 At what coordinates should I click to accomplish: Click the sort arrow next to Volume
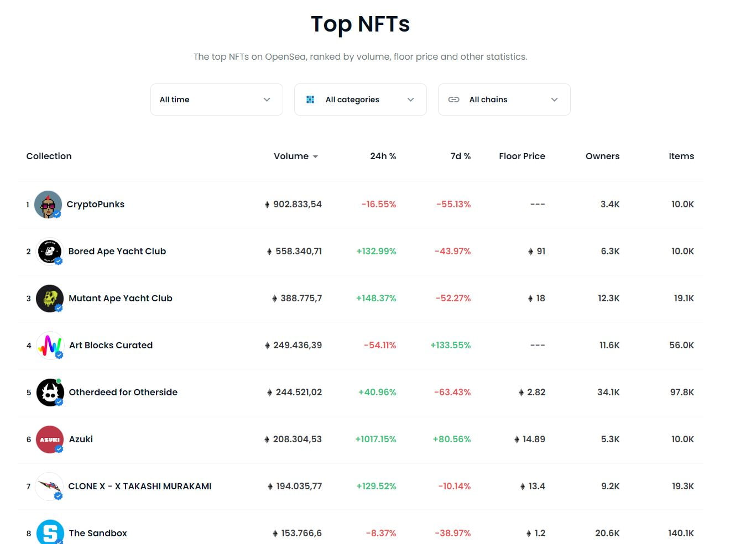pos(315,157)
